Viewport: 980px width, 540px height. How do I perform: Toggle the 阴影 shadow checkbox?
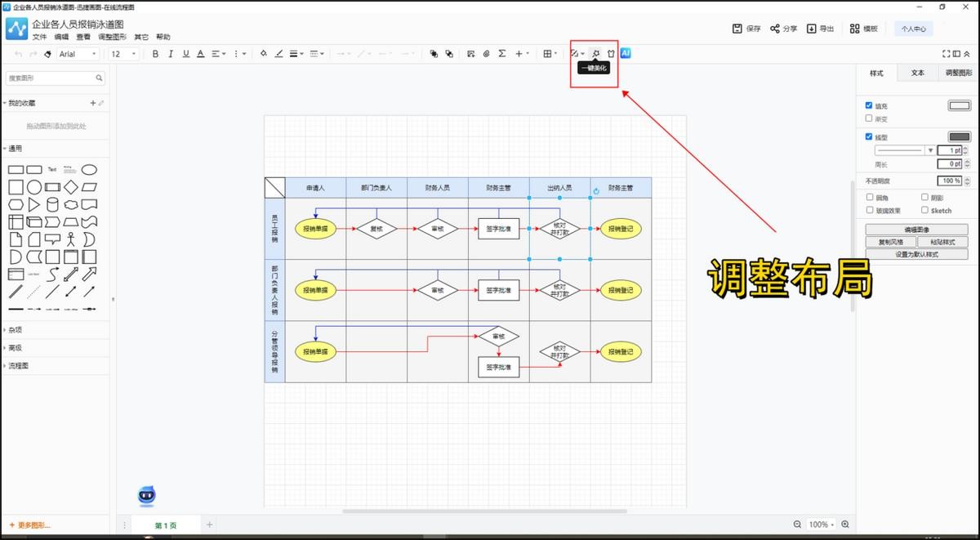924,197
